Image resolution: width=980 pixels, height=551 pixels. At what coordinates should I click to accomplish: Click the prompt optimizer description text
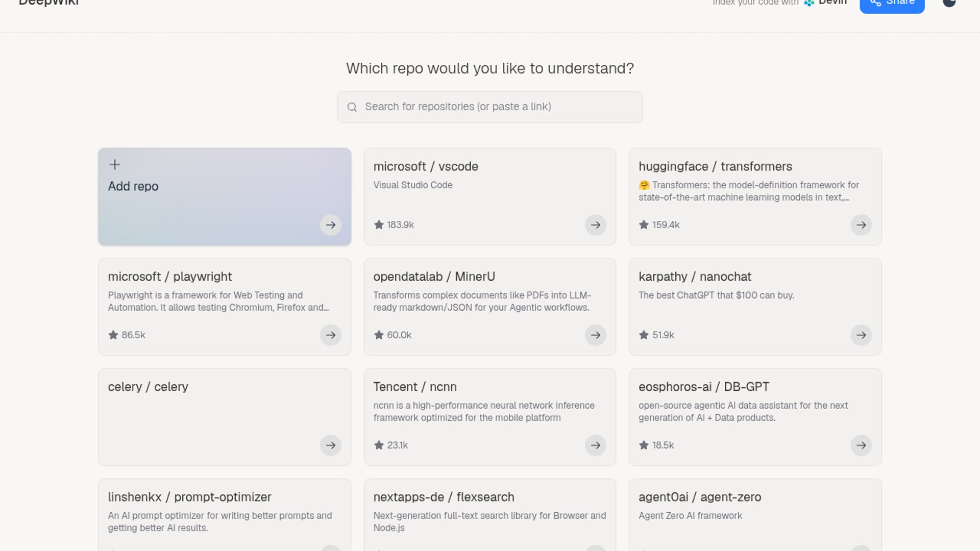[x=220, y=522]
